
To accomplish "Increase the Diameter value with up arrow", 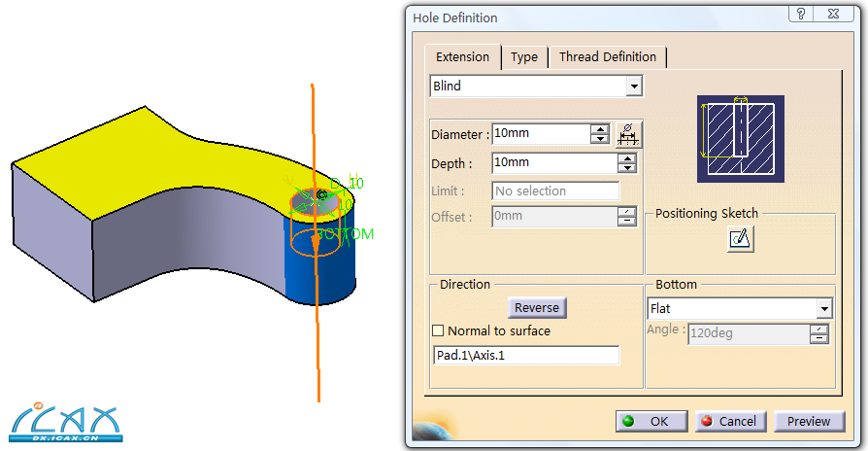I will coord(599,129).
